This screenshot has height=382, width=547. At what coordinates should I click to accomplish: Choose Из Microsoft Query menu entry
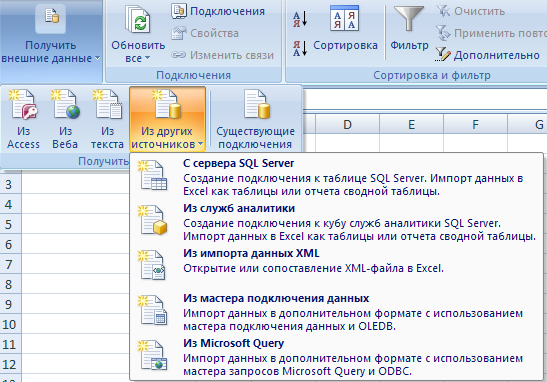point(336,357)
